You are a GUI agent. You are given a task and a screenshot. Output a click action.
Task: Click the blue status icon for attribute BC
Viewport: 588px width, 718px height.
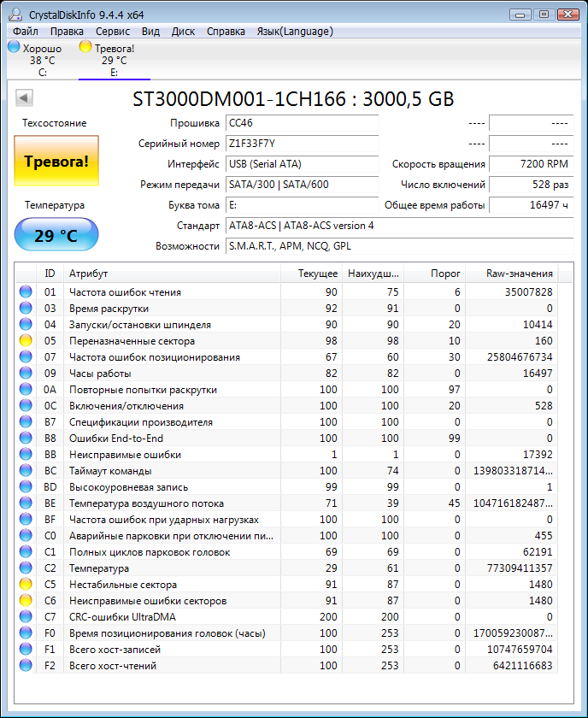click(26, 471)
